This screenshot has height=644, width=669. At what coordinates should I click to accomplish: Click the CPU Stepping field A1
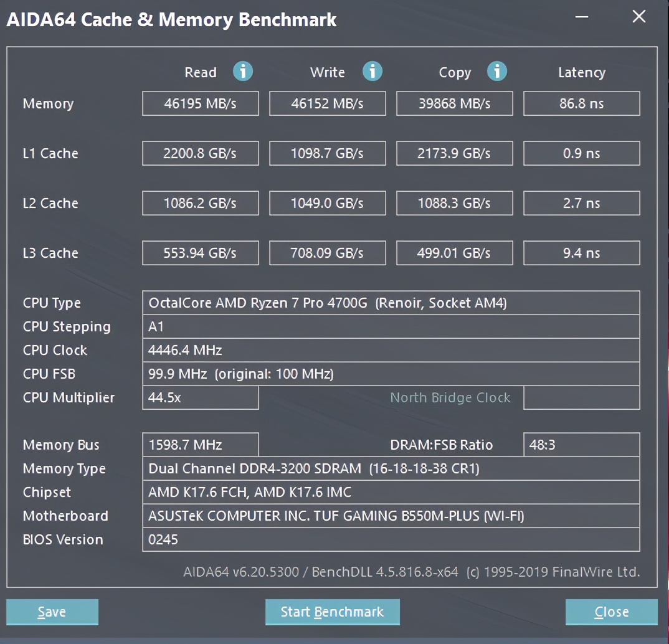(391, 327)
